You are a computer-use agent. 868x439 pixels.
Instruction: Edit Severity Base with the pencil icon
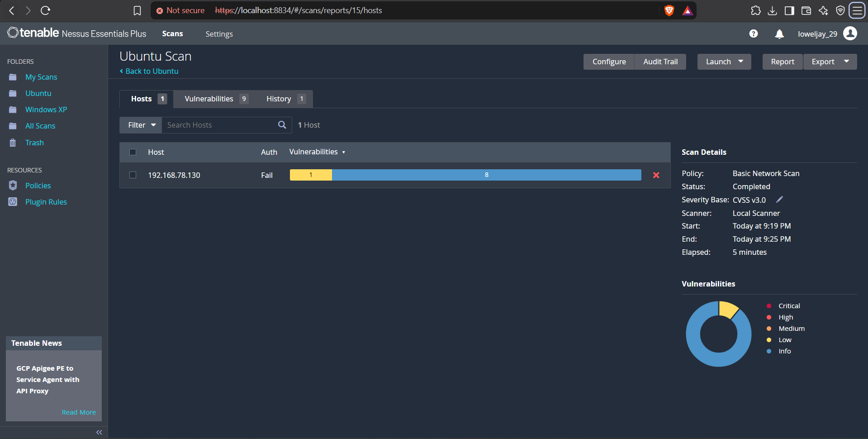pos(779,200)
